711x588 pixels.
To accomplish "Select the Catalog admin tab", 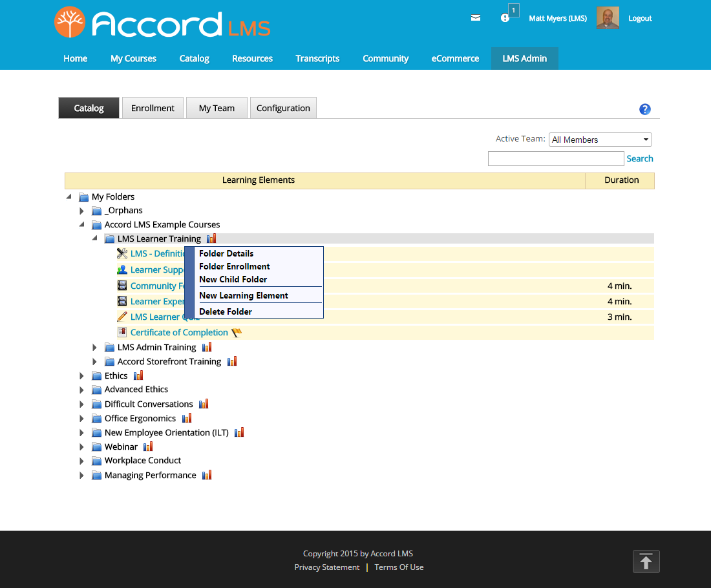I will pyautogui.click(x=89, y=108).
